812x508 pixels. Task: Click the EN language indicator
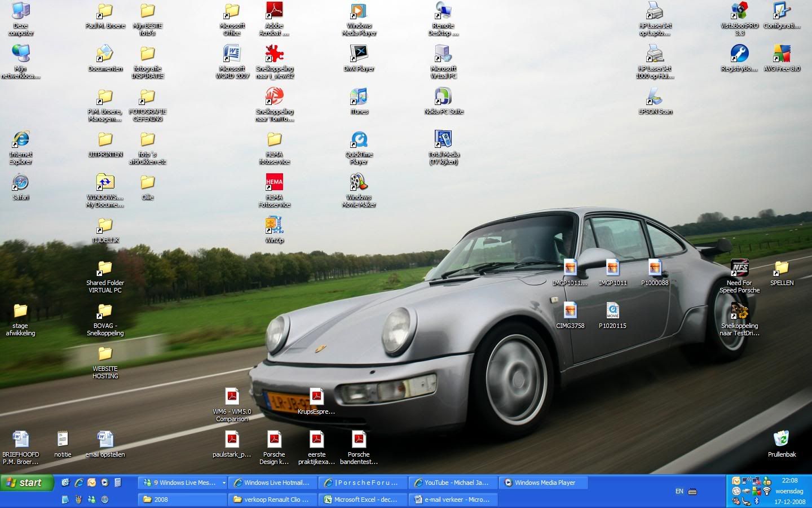click(x=679, y=491)
